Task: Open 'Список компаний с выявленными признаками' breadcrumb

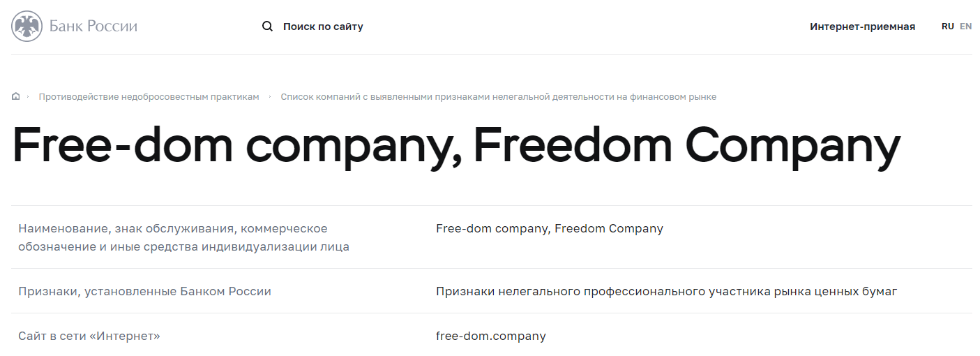Action: click(498, 96)
